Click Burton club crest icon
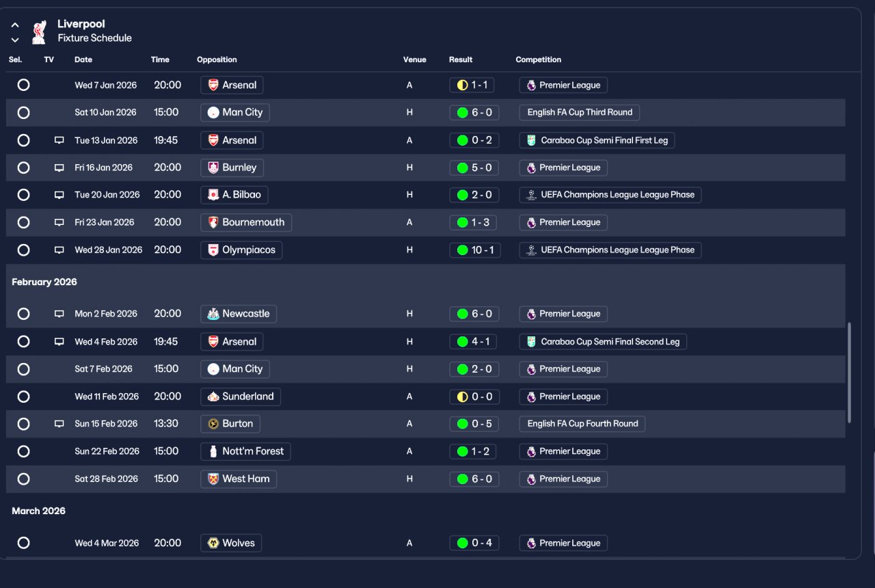Screen dimensions: 875x588 (213, 424)
